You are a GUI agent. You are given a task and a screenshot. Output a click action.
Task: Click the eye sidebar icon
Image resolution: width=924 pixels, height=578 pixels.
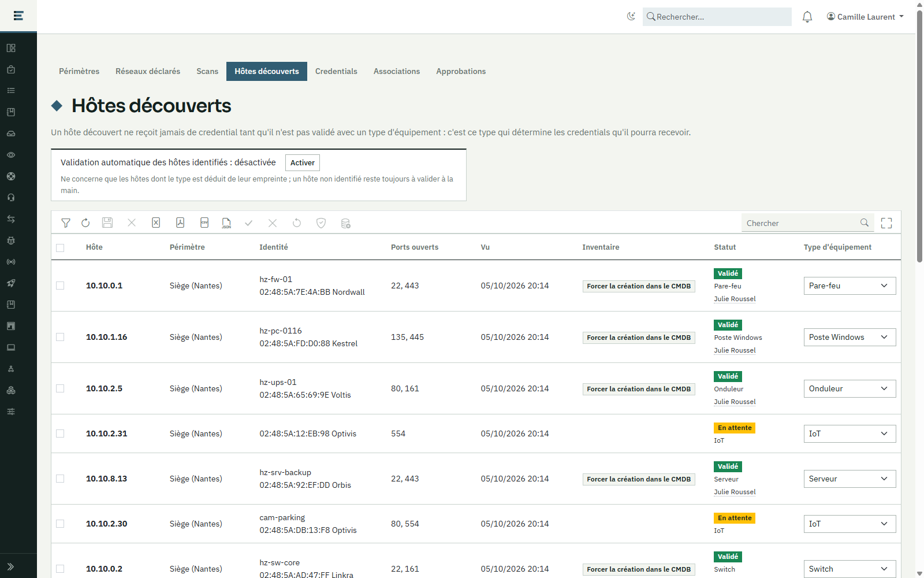(x=11, y=155)
